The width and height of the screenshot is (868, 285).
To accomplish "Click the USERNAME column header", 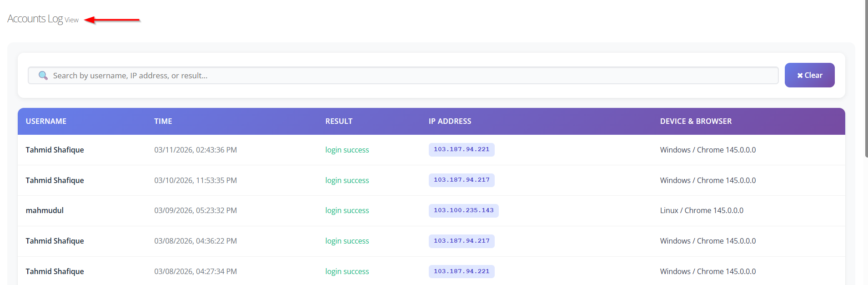I will (x=46, y=121).
